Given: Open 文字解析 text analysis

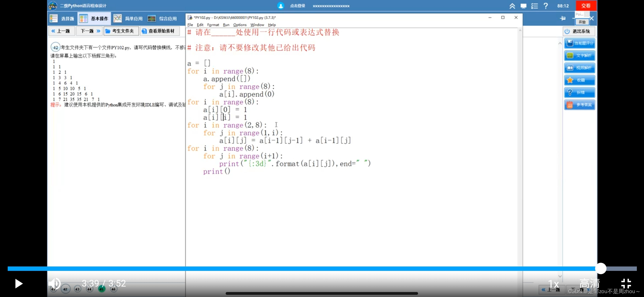Looking at the screenshot, I should [x=579, y=55].
